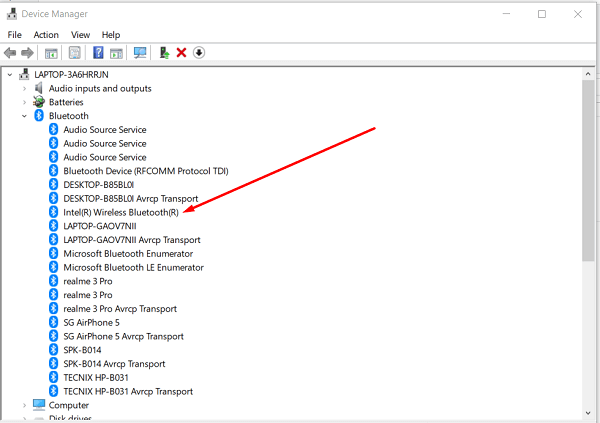
Task: Select SPK-B014 device entry
Action: pyautogui.click(x=82, y=350)
